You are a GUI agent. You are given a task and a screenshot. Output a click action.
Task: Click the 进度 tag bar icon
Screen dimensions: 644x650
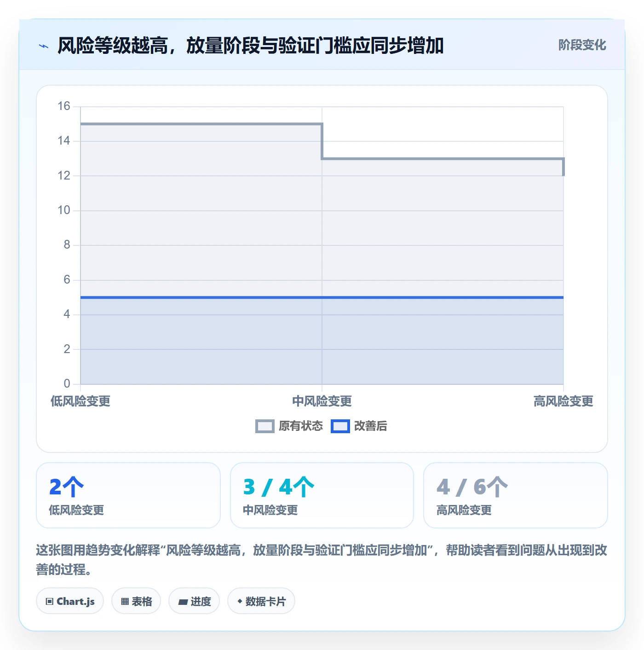coord(183,602)
